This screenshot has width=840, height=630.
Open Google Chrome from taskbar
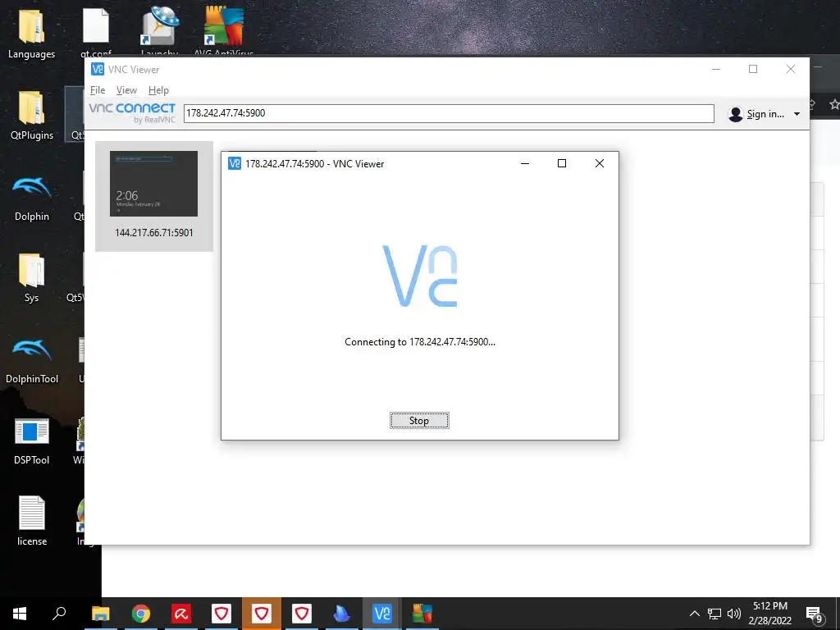140,614
